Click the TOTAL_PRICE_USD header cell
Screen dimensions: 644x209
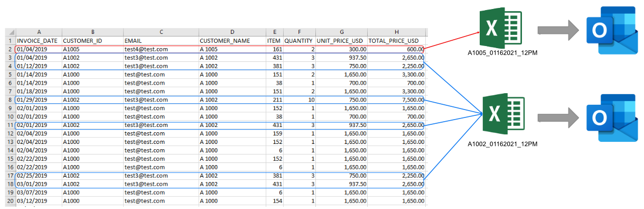tap(396, 40)
